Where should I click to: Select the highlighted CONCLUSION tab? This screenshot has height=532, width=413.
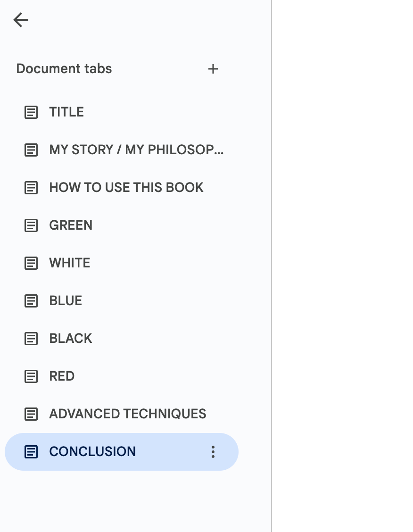click(121, 452)
